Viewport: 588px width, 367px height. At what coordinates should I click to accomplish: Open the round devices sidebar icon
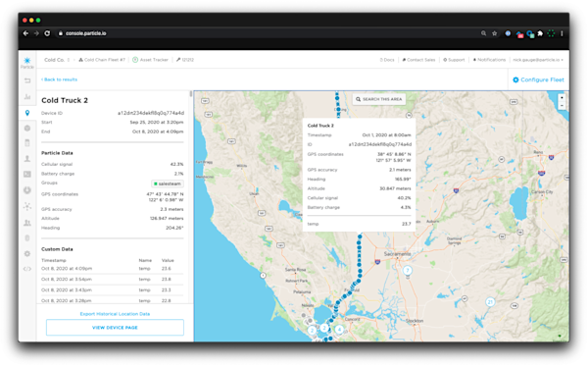click(27, 129)
